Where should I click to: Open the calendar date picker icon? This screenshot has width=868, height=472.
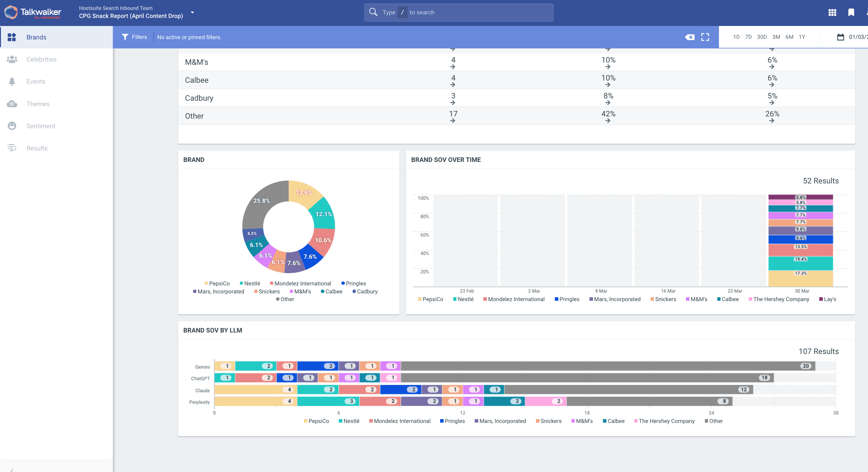(x=840, y=37)
